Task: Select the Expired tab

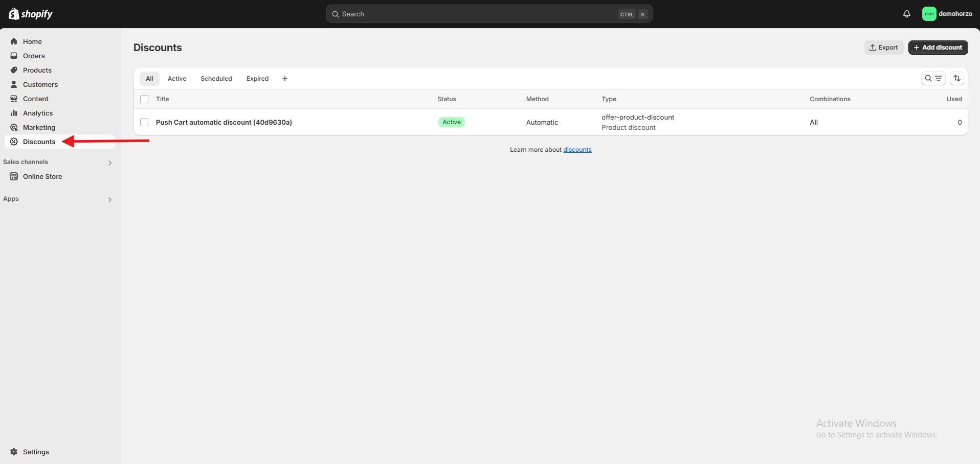Action: [257, 79]
